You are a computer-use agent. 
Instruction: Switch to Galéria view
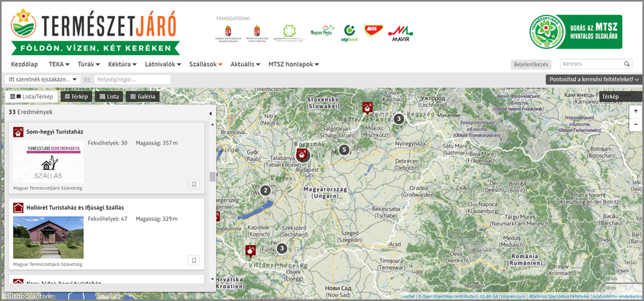[143, 97]
